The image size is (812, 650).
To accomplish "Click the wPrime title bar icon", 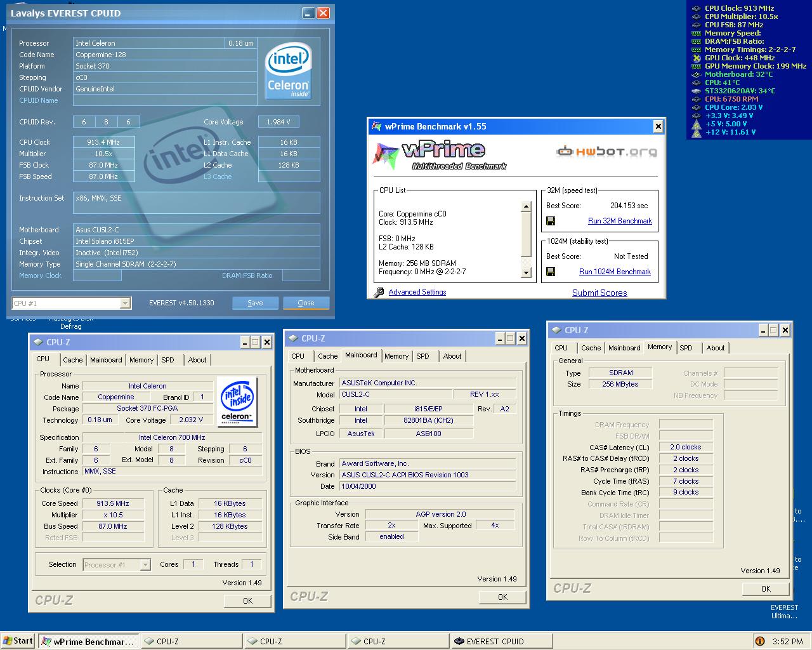I will [376, 126].
